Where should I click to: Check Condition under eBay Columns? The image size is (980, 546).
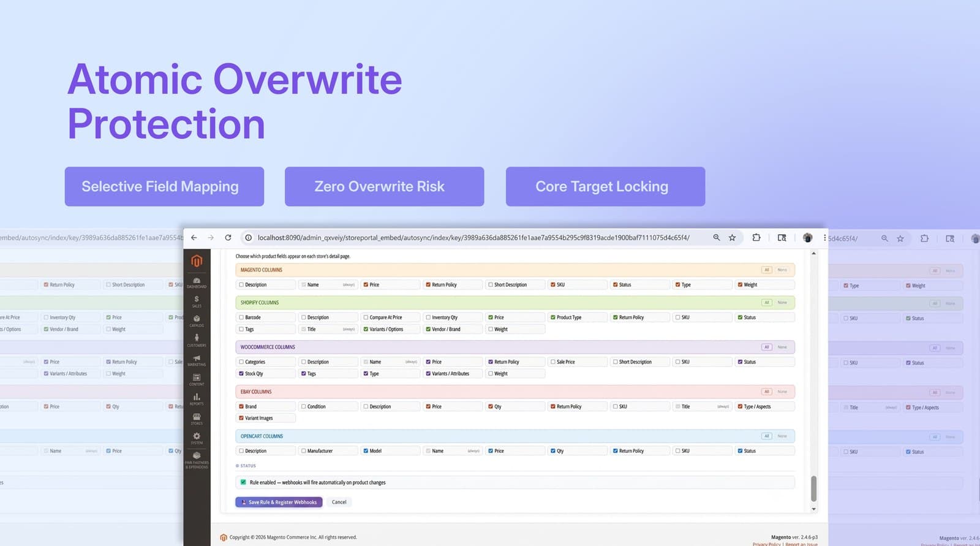[x=304, y=407]
